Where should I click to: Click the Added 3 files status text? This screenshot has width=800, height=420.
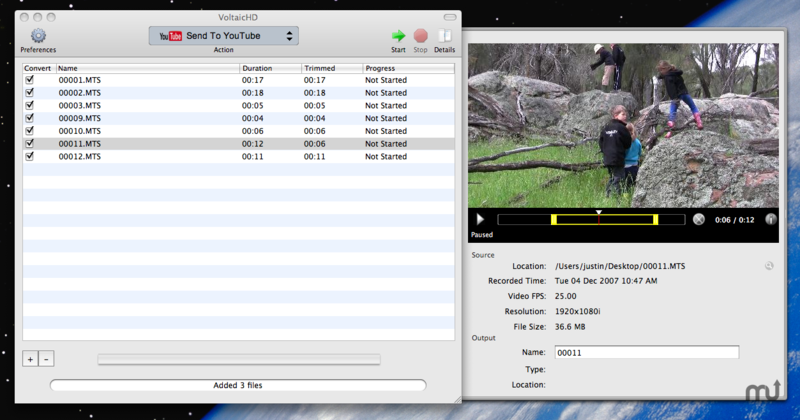[x=238, y=385]
